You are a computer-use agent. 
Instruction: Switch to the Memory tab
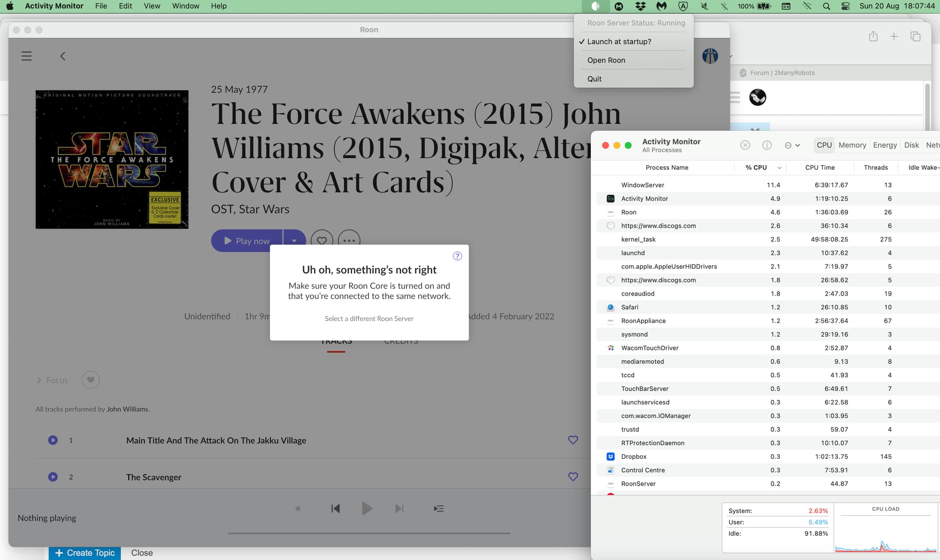click(x=852, y=145)
